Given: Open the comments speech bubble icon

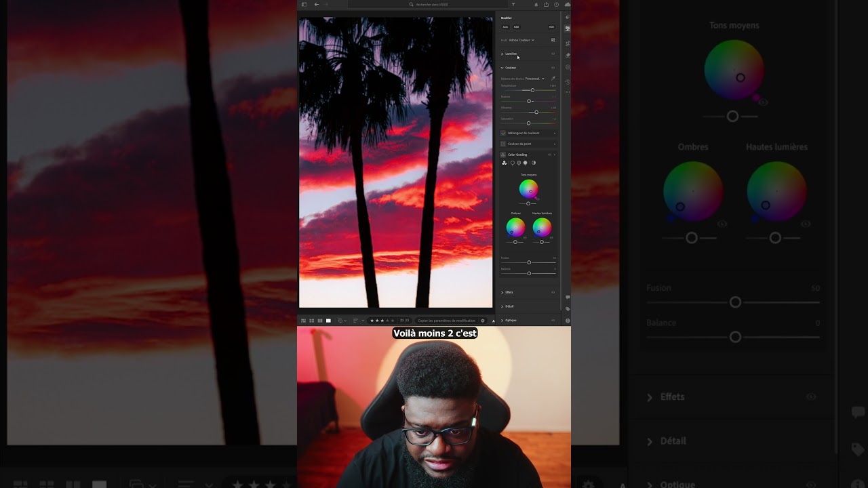Looking at the screenshot, I should click(568, 297).
